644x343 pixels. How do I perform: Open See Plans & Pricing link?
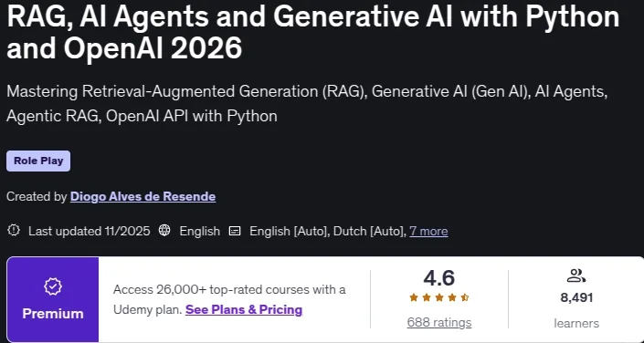tap(244, 309)
